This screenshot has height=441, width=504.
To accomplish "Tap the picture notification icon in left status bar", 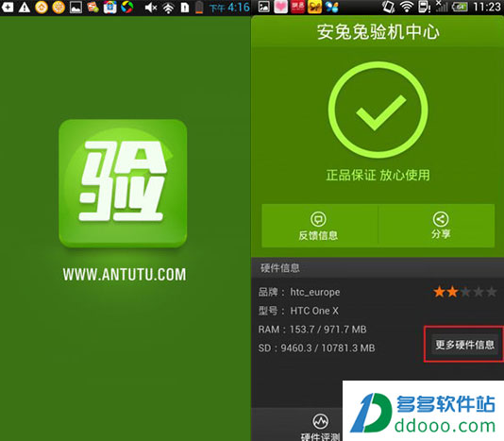I will pos(76,8).
